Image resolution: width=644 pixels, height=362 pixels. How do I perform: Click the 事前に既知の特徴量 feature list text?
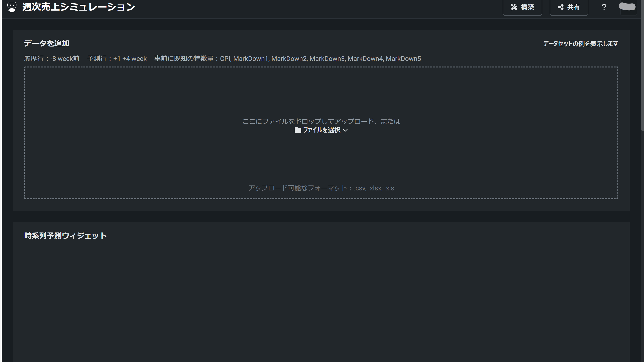pyautogui.click(x=287, y=59)
